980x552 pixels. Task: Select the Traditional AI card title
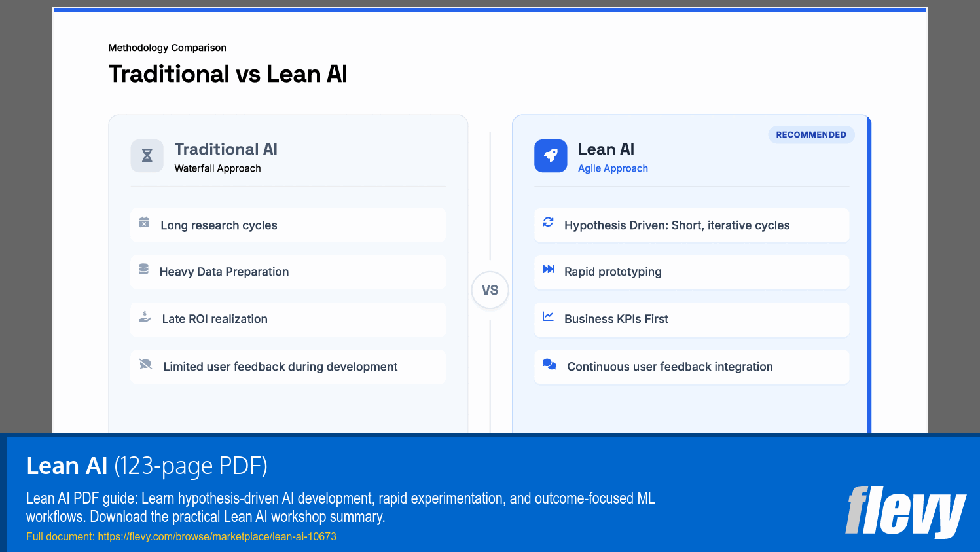click(225, 149)
